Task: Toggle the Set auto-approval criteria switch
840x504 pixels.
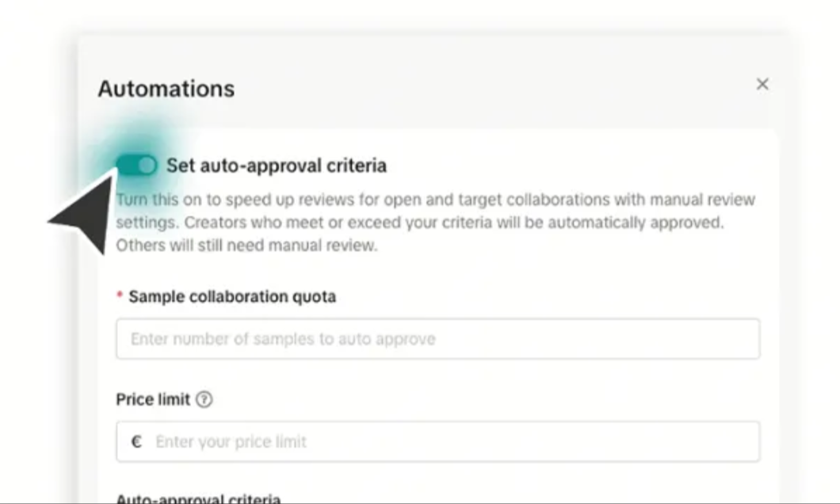Action: pos(137,165)
